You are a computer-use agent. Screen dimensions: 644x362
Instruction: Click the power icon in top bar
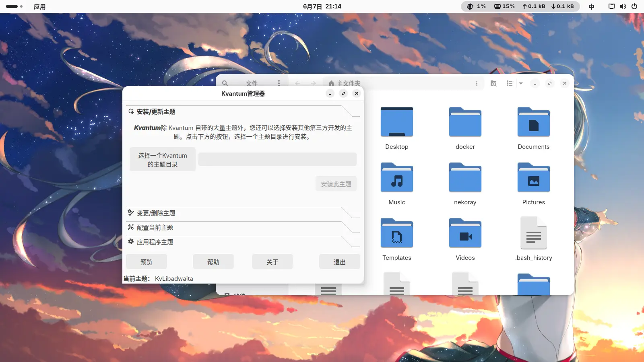(634, 6)
